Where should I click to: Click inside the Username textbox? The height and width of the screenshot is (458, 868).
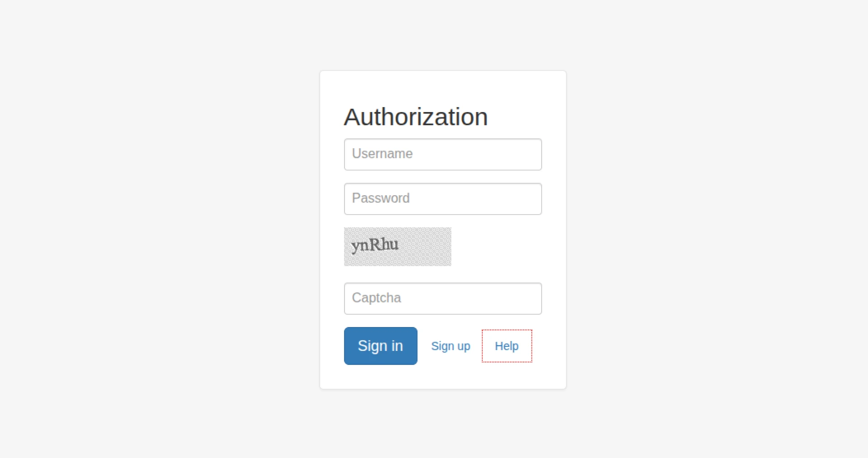click(443, 154)
